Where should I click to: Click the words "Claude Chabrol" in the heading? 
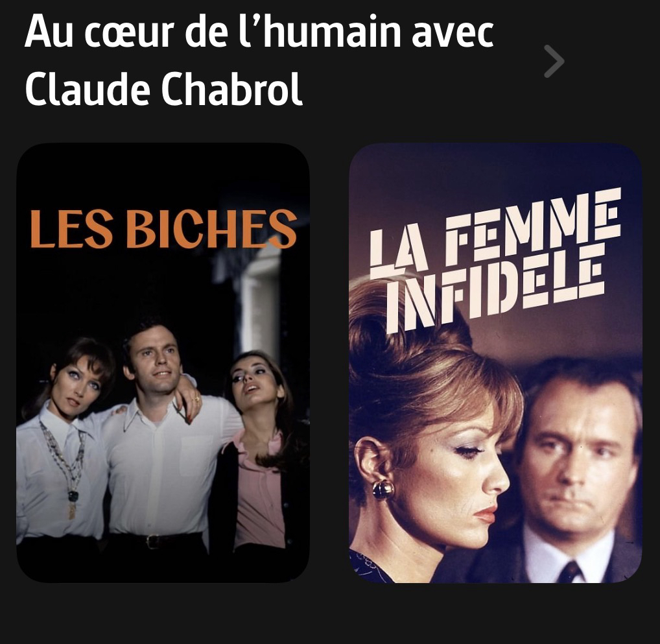[x=164, y=89]
